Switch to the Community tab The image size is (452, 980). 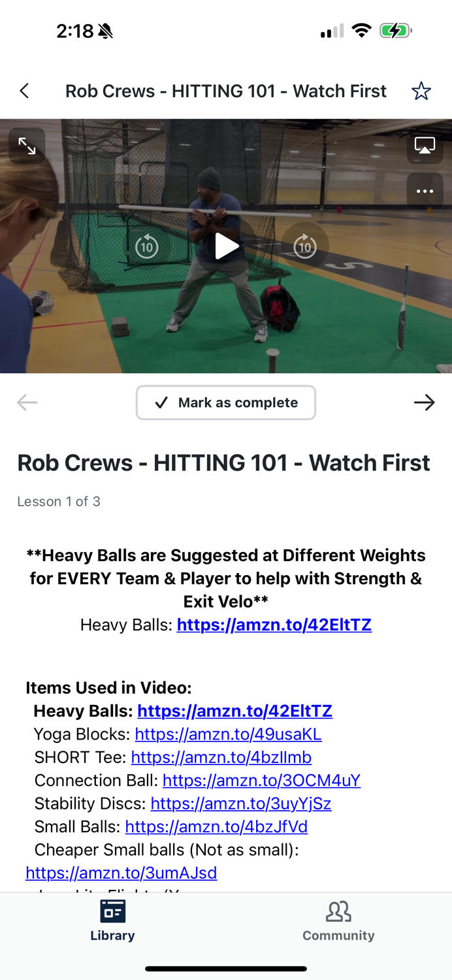click(338, 920)
